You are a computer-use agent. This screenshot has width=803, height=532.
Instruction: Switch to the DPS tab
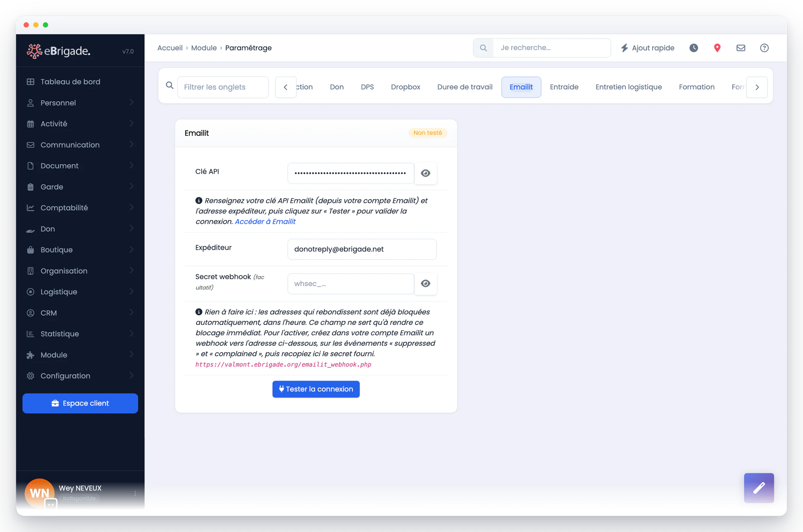coord(367,87)
